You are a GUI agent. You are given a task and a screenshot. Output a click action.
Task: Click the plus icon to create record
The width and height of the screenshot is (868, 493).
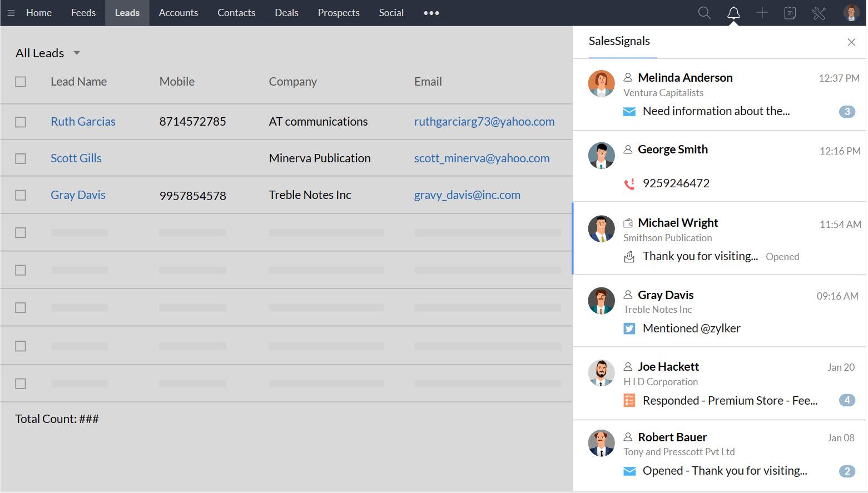(x=762, y=13)
